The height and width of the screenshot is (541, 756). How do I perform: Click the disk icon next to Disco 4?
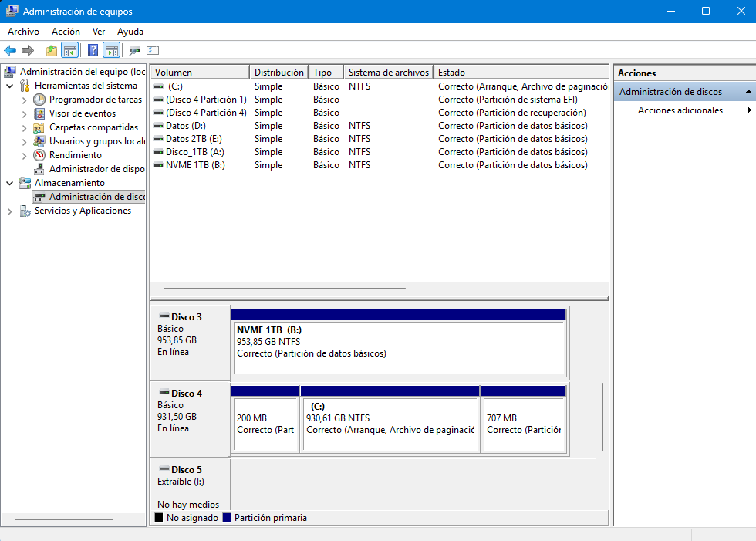tap(164, 393)
